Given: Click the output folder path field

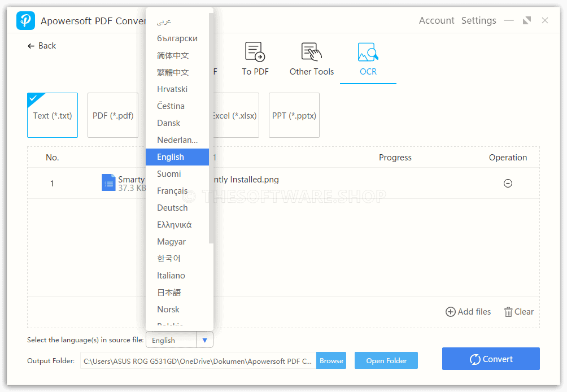Looking at the screenshot, I should click(x=198, y=360).
